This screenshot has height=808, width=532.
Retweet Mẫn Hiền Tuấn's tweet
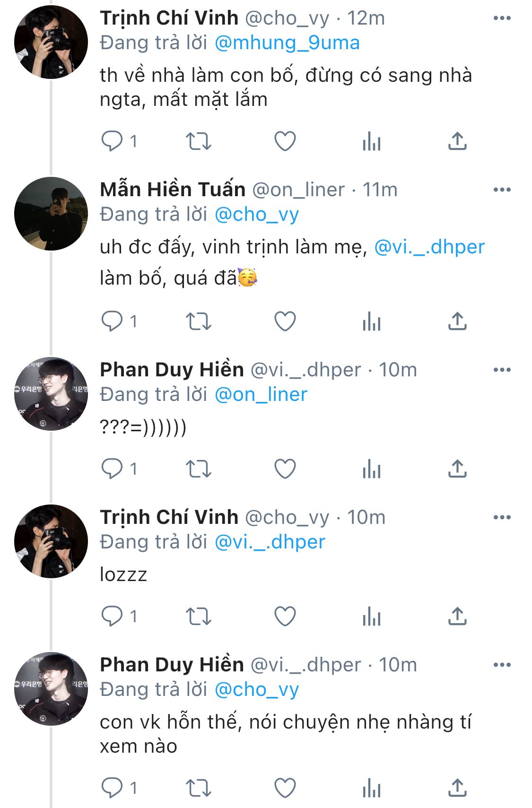(198, 321)
